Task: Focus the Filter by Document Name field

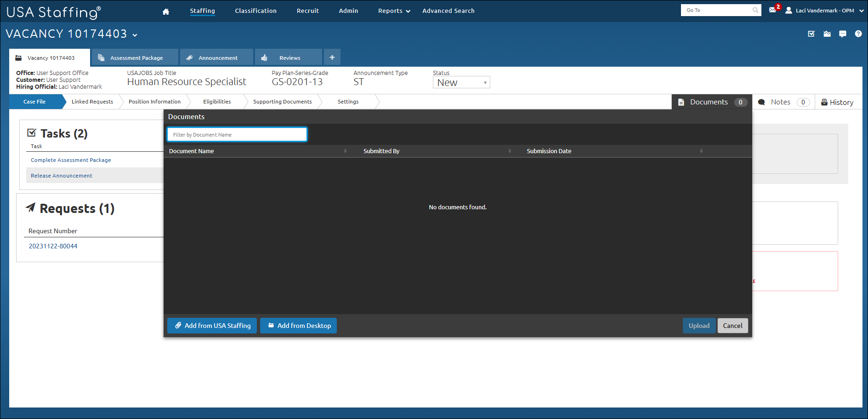Action: (237, 135)
